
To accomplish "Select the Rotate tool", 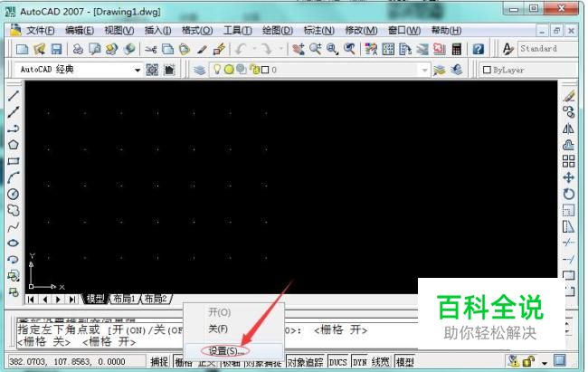I will pos(568,194).
